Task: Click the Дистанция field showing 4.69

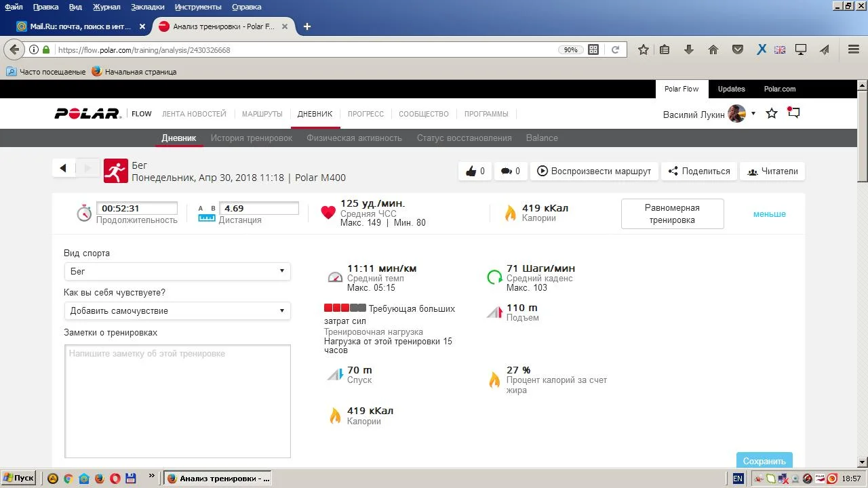Action: coord(258,209)
